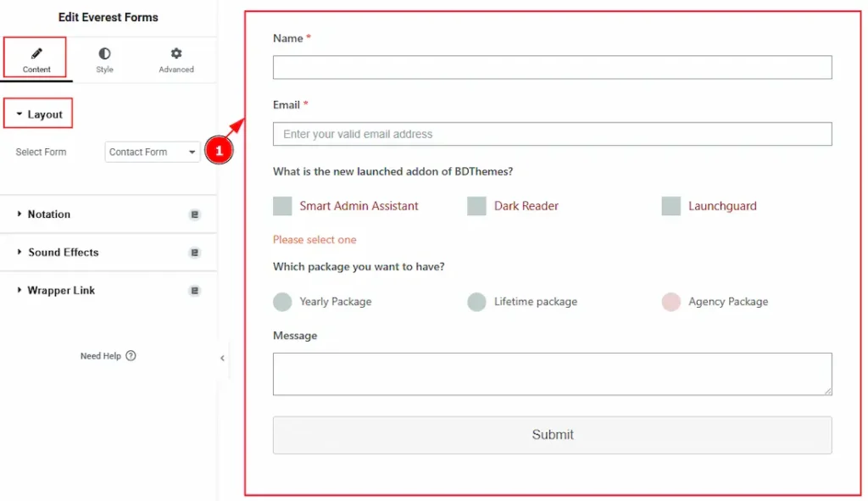868x501 pixels.
Task: Click into the Email input field
Action: click(x=552, y=134)
